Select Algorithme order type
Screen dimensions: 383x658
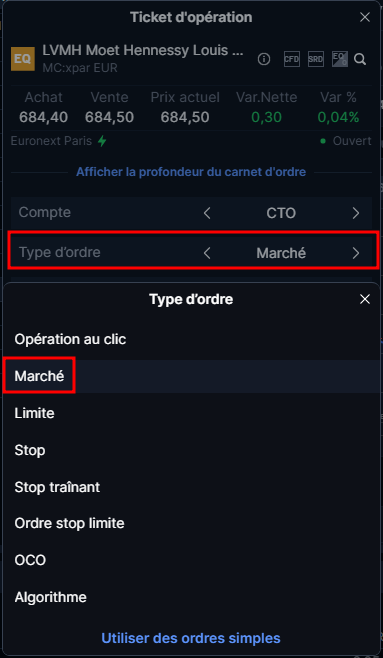click(x=51, y=597)
